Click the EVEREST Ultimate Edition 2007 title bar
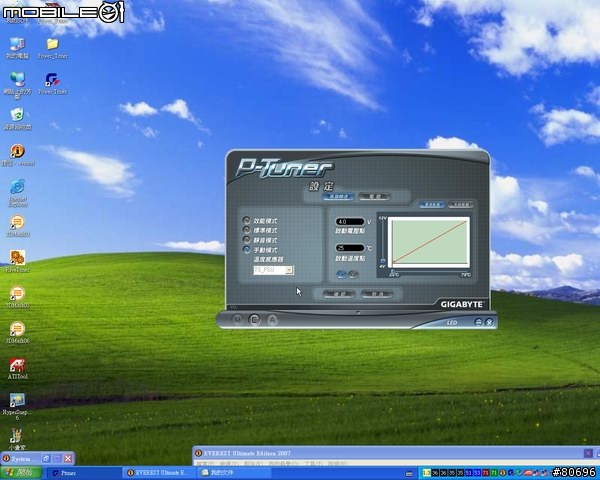 point(396,453)
